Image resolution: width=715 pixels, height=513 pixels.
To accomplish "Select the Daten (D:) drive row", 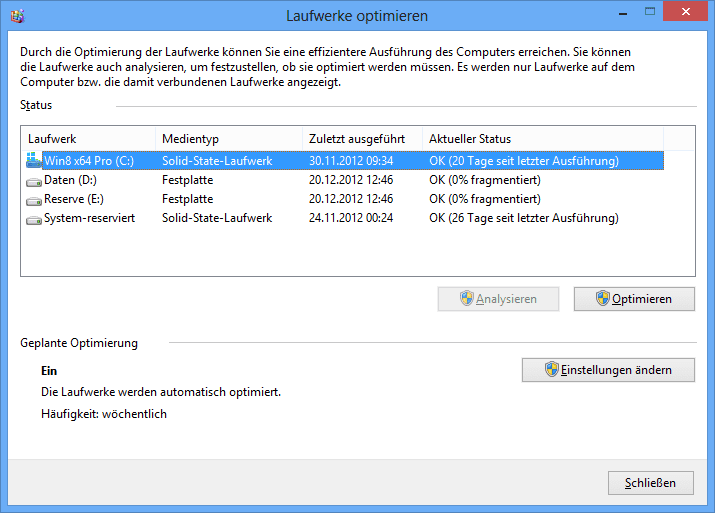I will (x=344, y=180).
